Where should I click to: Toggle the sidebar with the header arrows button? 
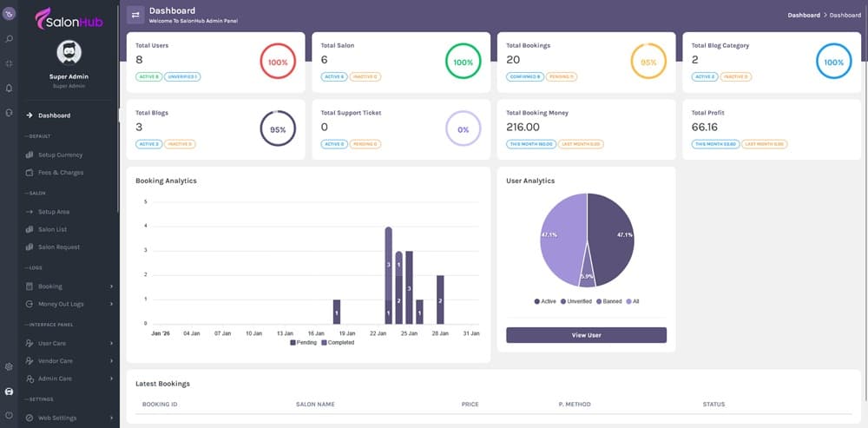tap(135, 15)
